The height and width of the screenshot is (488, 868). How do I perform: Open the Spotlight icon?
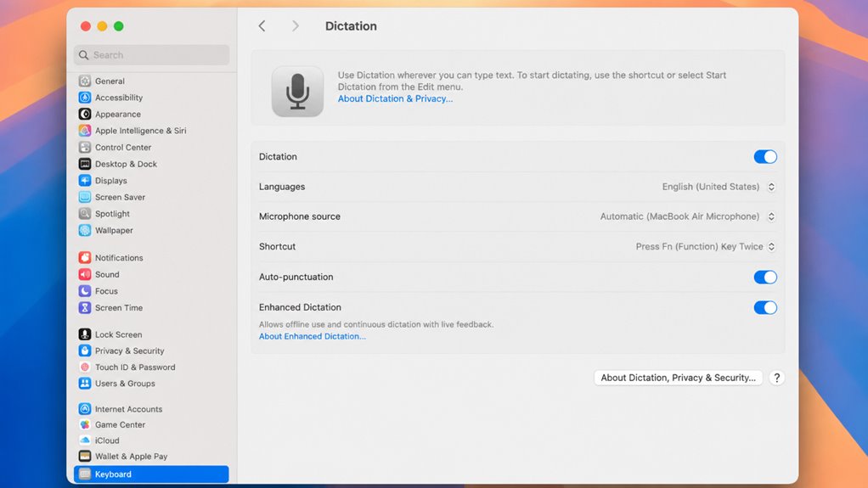[85, 214]
